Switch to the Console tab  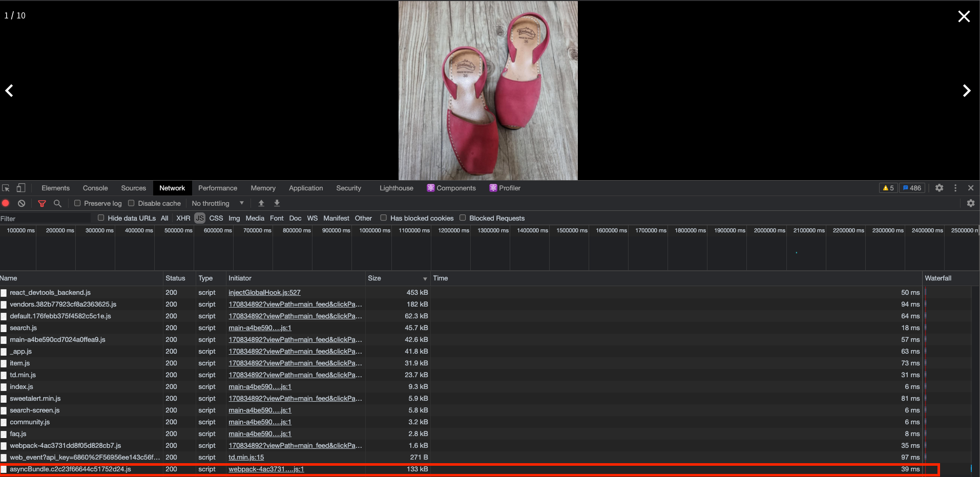(95, 188)
